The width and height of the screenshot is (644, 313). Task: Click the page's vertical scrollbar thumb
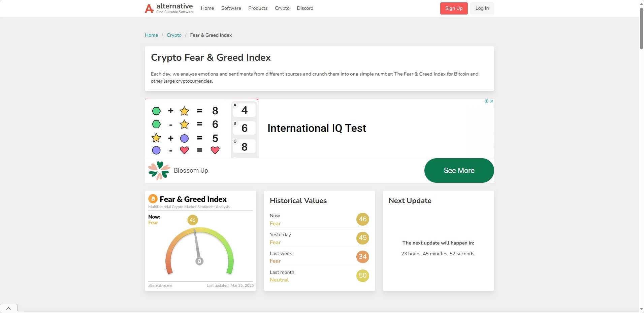[x=641, y=29]
